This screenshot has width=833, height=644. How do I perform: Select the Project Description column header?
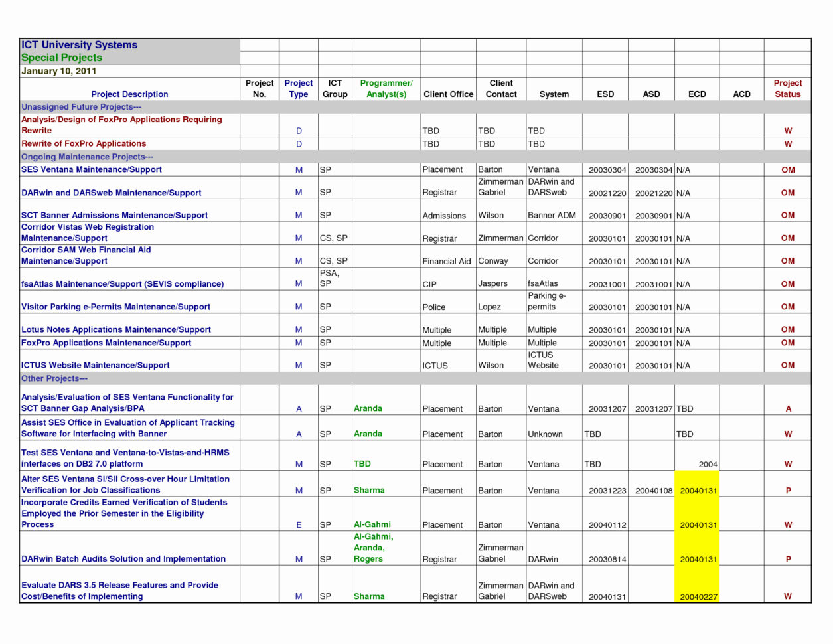pos(129,94)
